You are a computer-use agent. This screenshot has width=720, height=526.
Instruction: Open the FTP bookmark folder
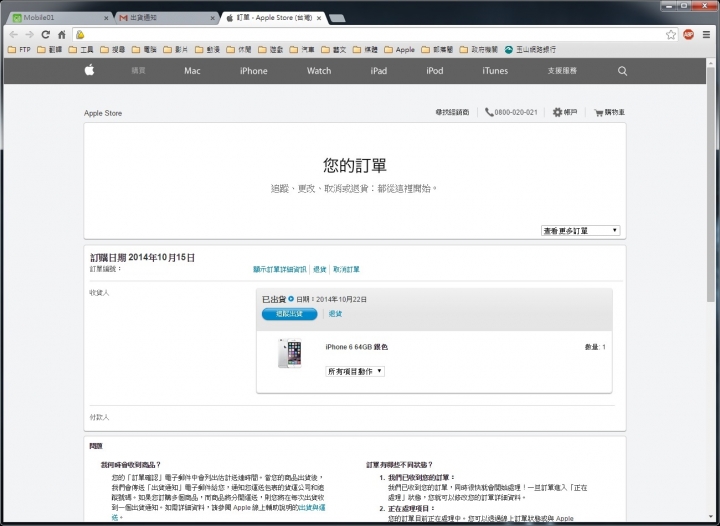[19, 50]
